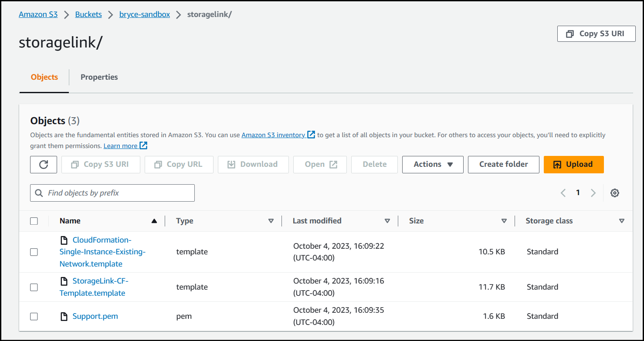Click the Copy URL button
Image resolution: width=644 pixels, height=341 pixels.
pos(179,165)
